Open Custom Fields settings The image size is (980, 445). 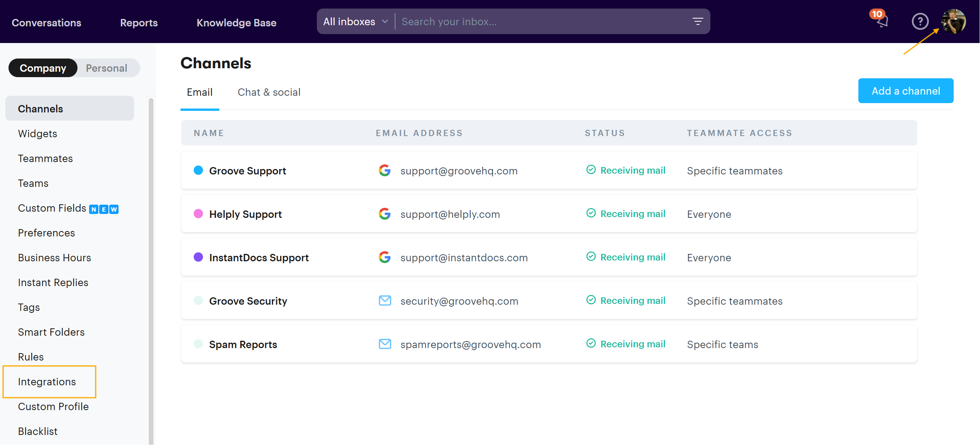[52, 208]
